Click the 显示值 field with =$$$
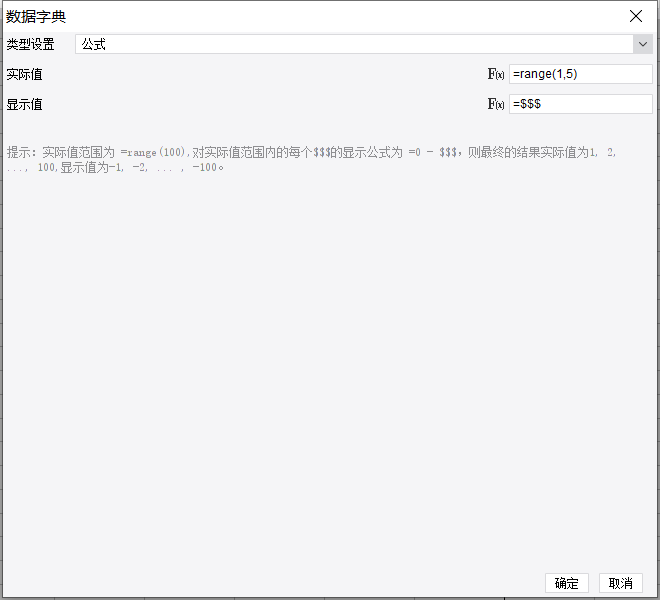The image size is (660, 600). (x=581, y=104)
